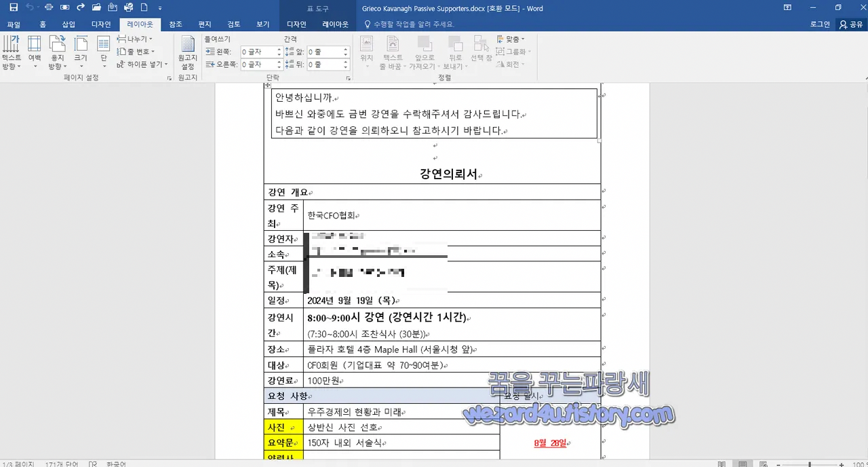
Task: Open the ribbon display options icon
Action: click(x=787, y=7)
